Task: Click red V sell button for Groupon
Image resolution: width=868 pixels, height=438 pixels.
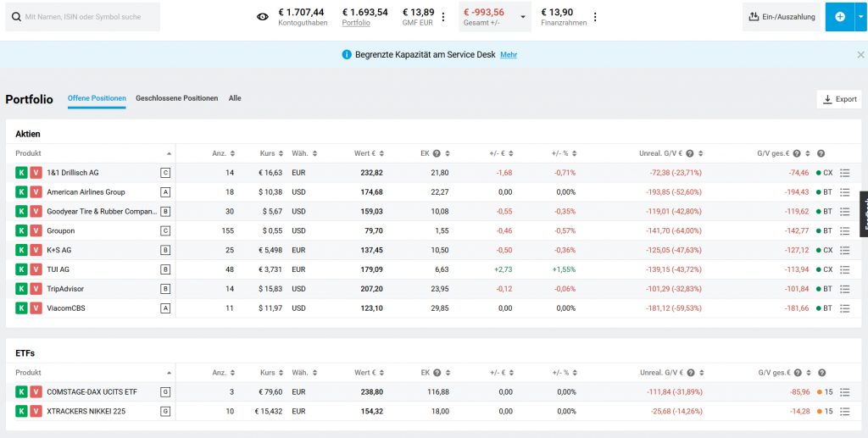Action: coord(36,230)
